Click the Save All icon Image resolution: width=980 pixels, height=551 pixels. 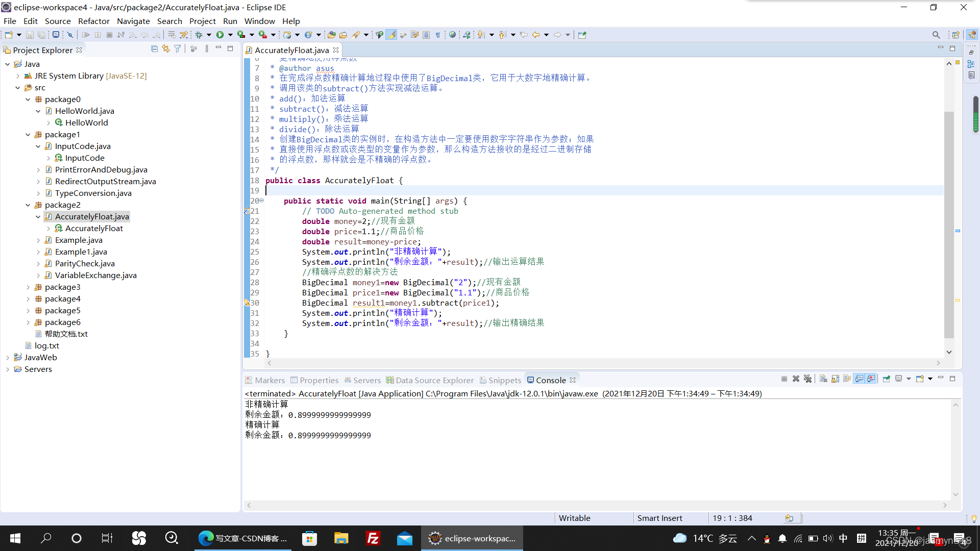click(x=42, y=35)
